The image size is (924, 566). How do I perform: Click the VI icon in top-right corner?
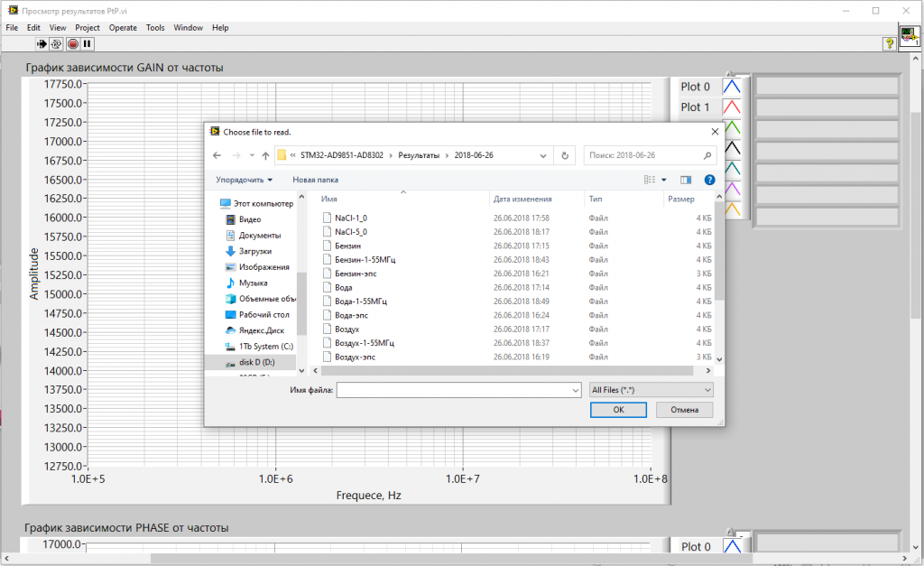(910, 36)
